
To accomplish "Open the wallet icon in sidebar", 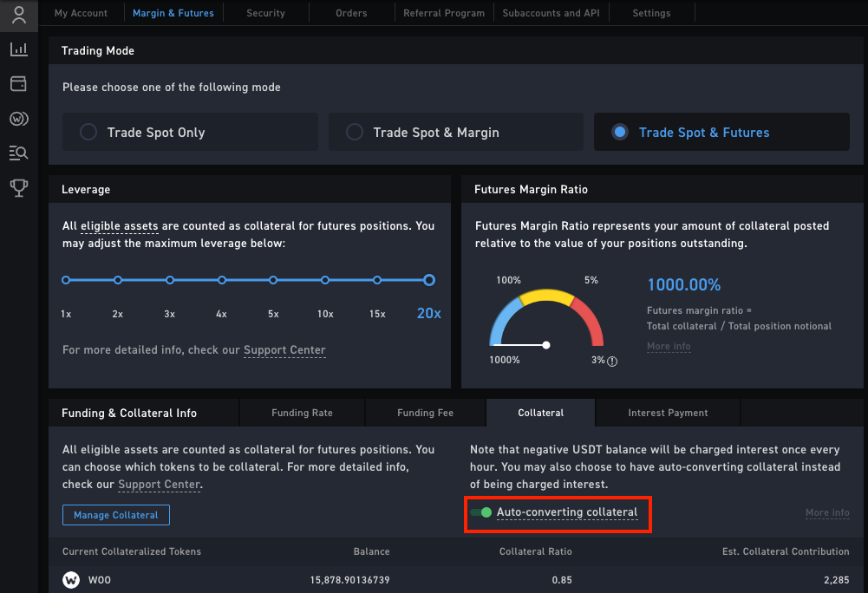I will coord(19,83).
